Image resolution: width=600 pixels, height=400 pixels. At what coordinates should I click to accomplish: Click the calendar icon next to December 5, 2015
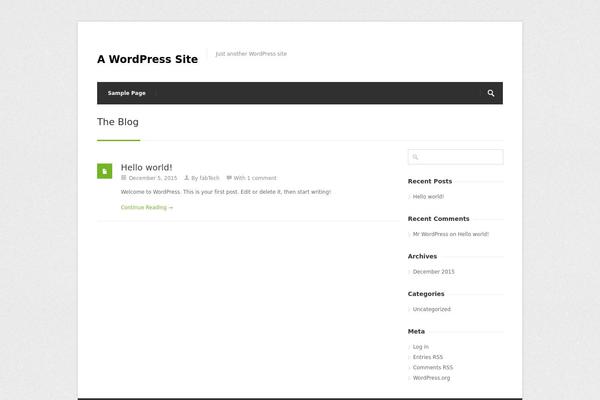click(x=124, y=178)
